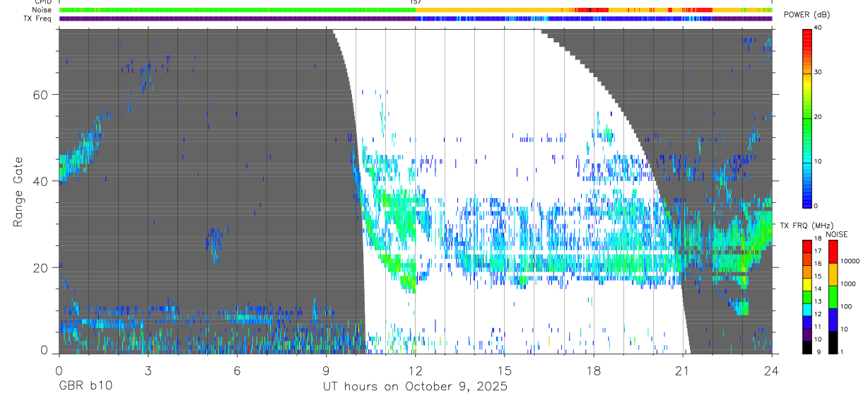Image resolution: width=868 pixels, height=401 pixels.
Task: Click the '6' hour label on the time axis
Action: [x=237, y=370]
